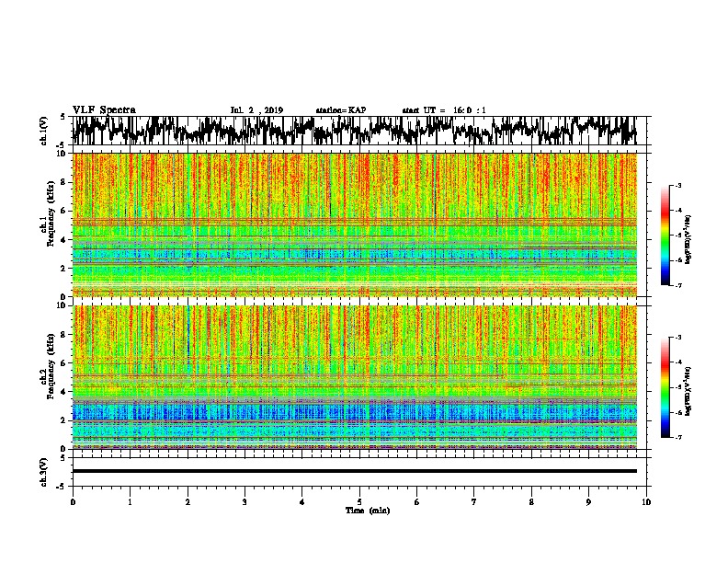Click the station=KAP label
This screenshot has width=728, height=563.
341,110
